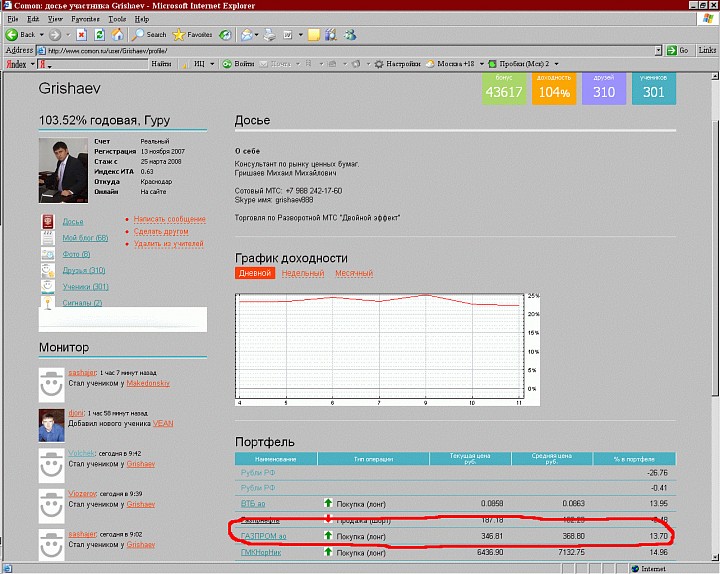
Task: Click the Back navigation arrow icon
Action: (11, 34)
